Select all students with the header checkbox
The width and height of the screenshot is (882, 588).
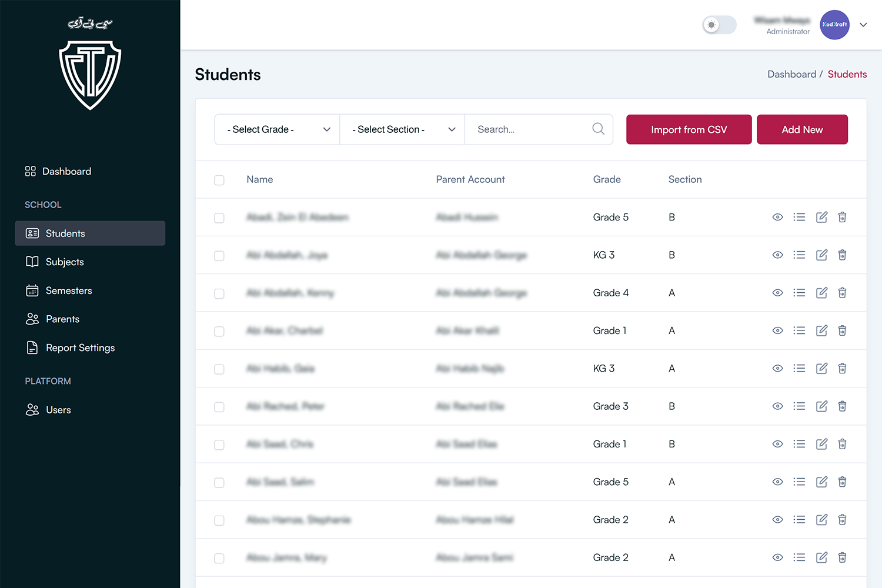pyautogui.click(x=219, y=180)
